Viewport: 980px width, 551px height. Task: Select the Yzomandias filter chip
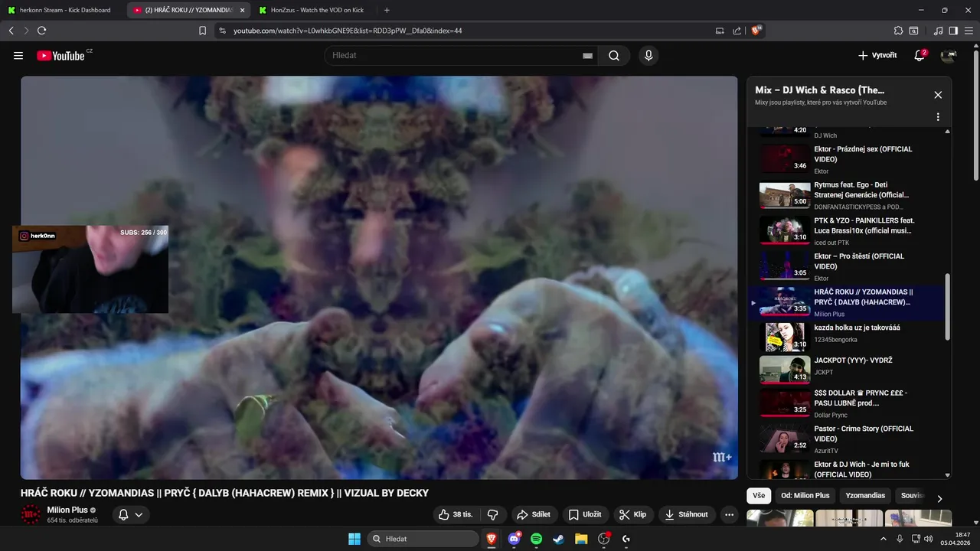coord(865,496)
